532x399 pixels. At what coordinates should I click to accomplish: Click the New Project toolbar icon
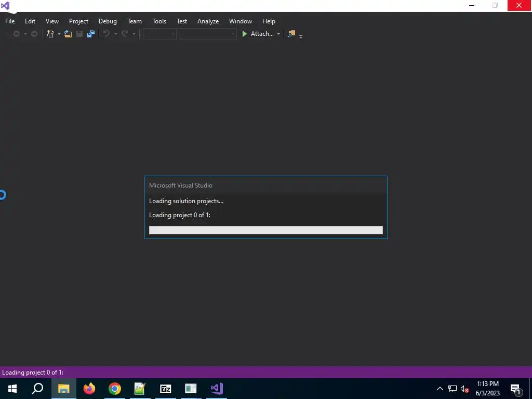pos(50,34)
